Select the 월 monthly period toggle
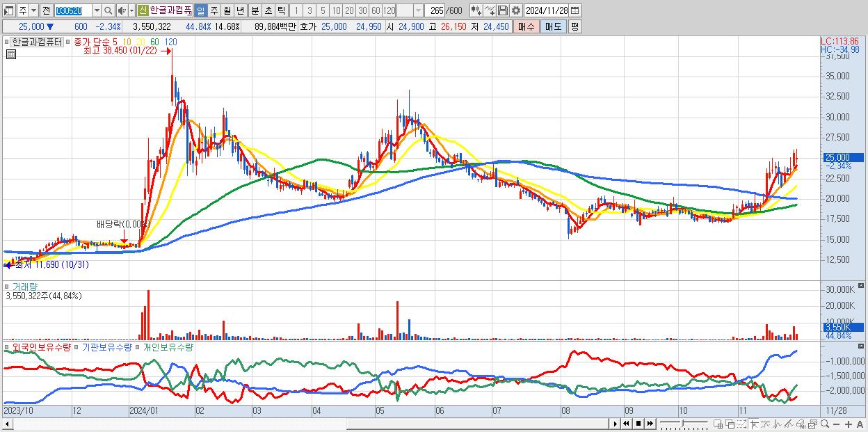Screen dimensions: 868x432 point(227,10)
